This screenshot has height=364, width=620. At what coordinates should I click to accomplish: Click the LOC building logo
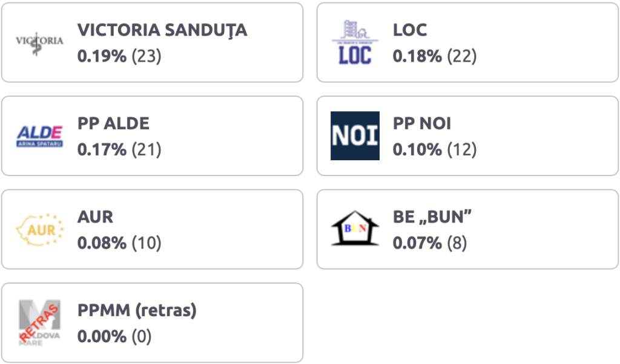(355, 42)
